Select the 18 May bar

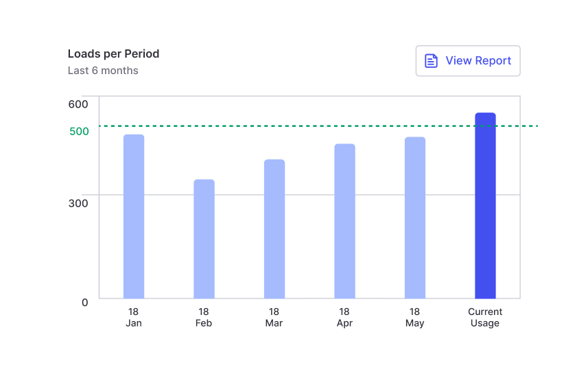point(415,218)
